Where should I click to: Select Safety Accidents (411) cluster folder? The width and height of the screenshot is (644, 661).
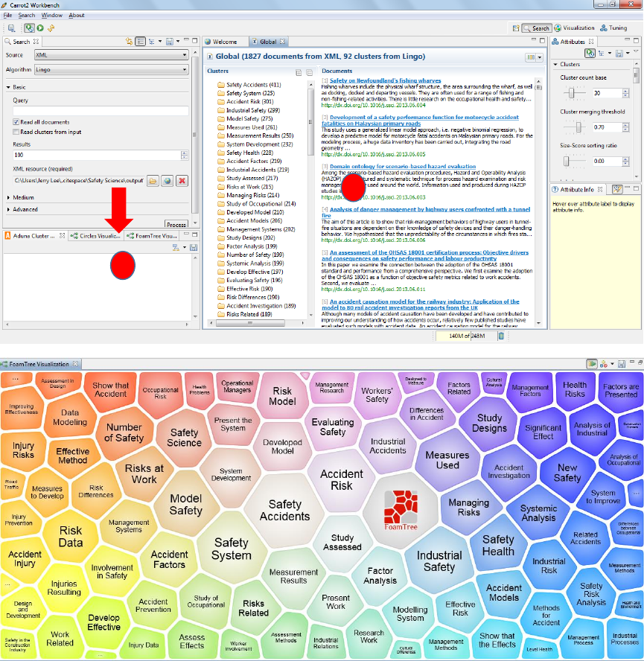point(249,85)
